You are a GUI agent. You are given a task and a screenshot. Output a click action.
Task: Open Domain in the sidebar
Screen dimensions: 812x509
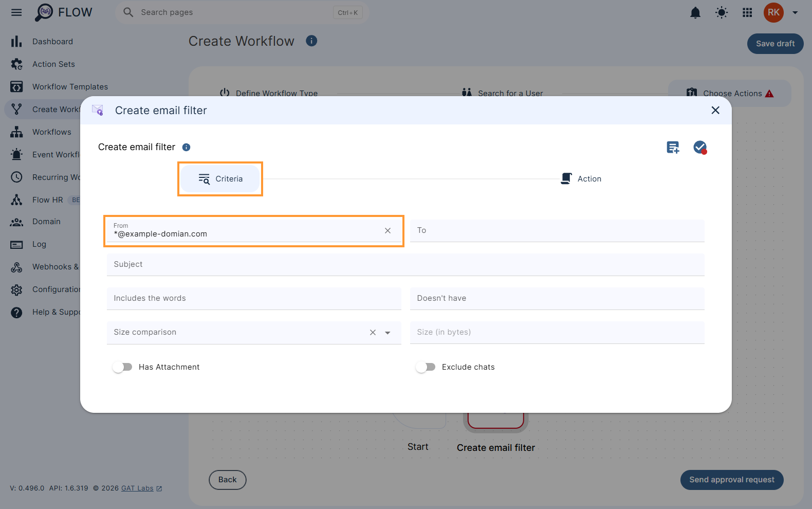[x=46, y=222]
